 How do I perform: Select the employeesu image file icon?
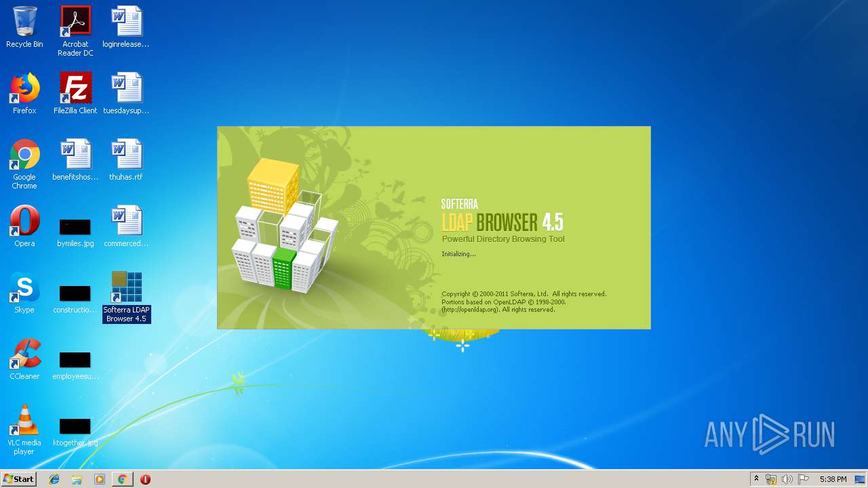(75, 365)
